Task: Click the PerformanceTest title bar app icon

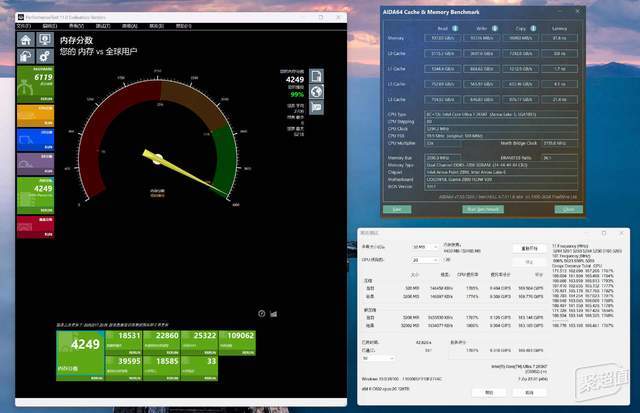Action: 20,17
